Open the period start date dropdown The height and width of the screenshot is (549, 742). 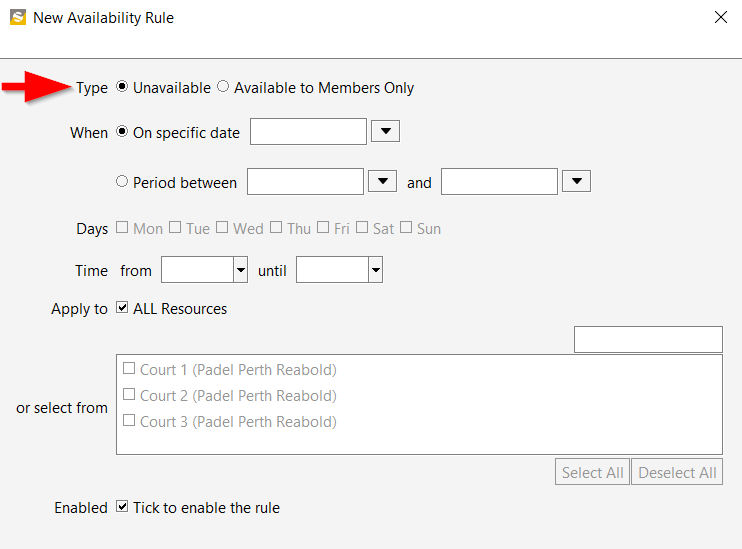point(382,181)
